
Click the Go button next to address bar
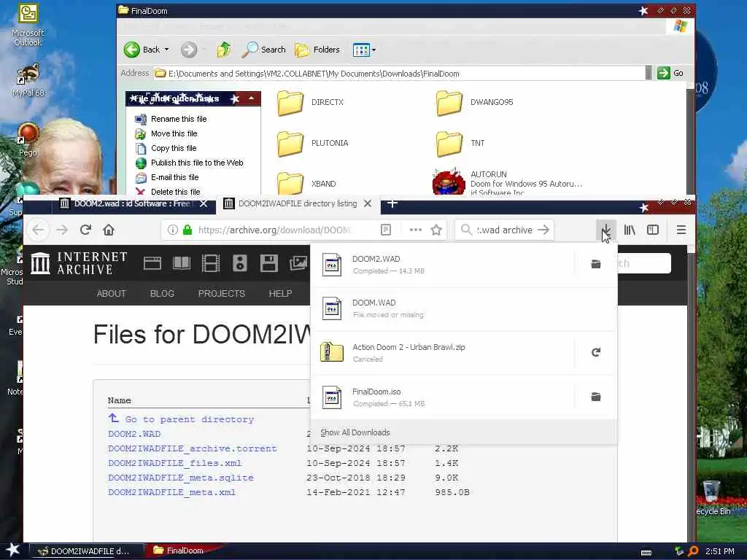pos(671,74)
